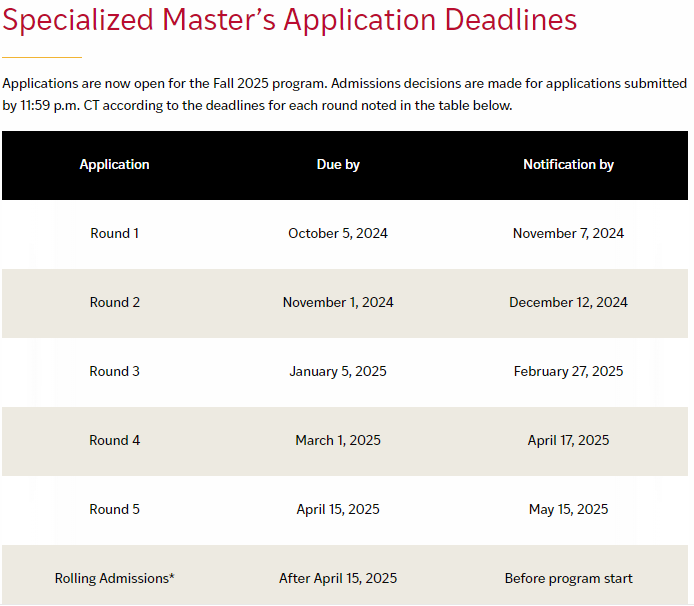Click the Notification by column header
The image size is (694, 606).
click(568, 164)
